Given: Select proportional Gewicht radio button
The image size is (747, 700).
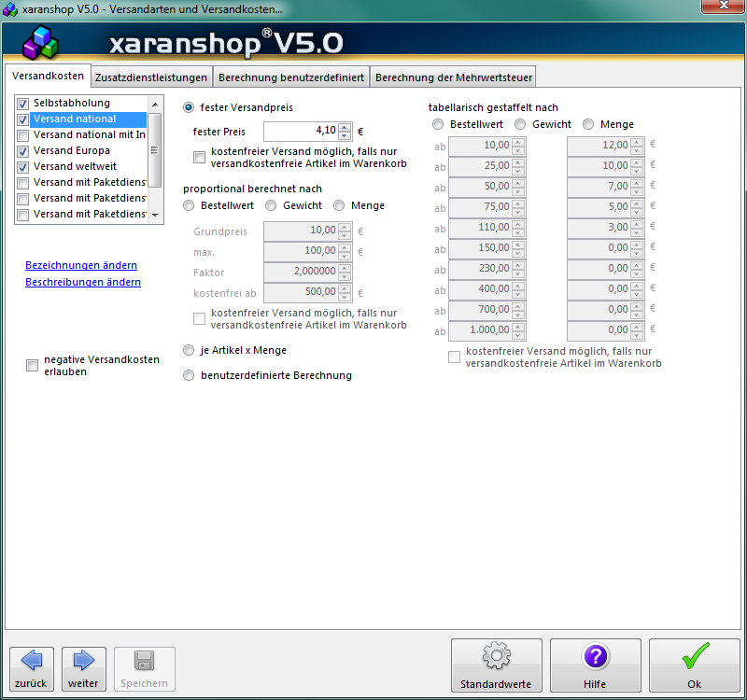Looking at the screenshot, I should point(271,205).
